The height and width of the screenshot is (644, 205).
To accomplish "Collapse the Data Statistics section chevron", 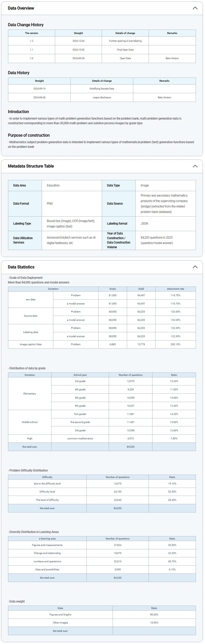I will point(195,267).
